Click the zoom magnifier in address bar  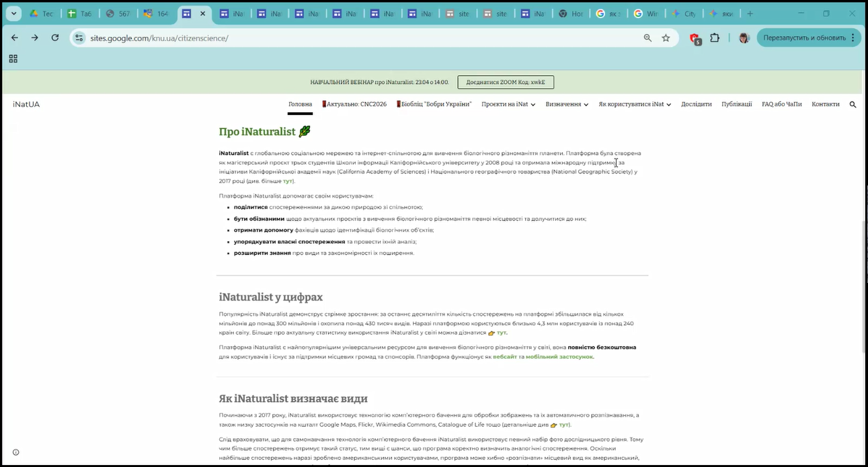[647, 38]
